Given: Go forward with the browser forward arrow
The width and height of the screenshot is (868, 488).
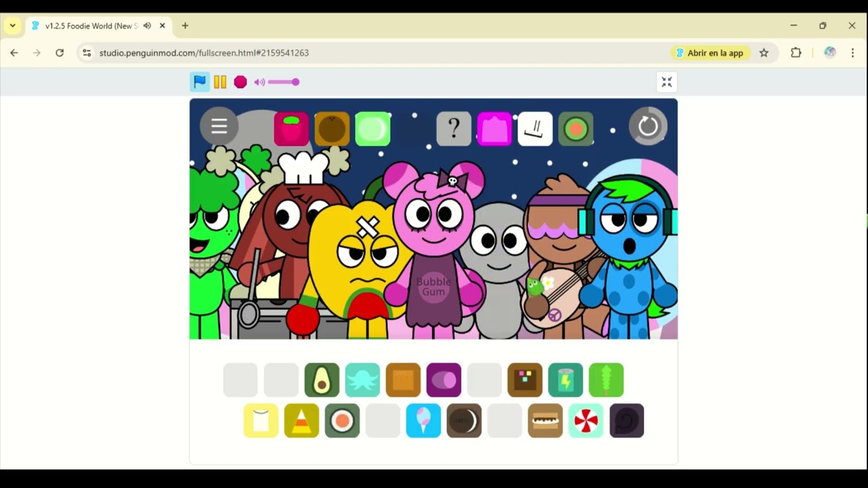Looking at the screenshot, I should click(37, 53).
